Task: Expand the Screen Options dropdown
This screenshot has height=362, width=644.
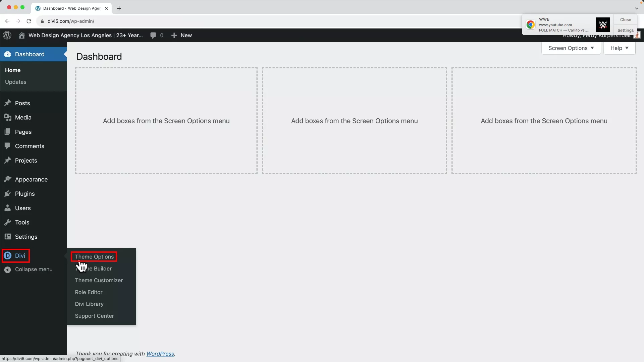Action: pos(571,48)
